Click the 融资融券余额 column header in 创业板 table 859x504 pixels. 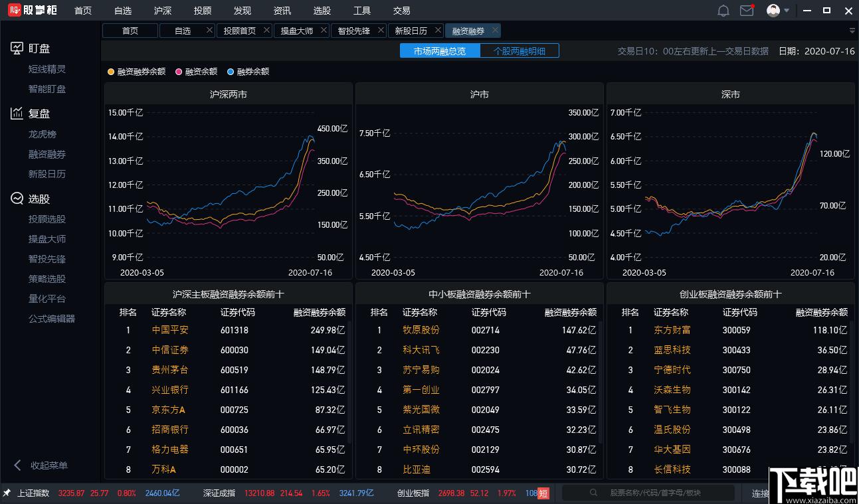[x=822, y=312]
